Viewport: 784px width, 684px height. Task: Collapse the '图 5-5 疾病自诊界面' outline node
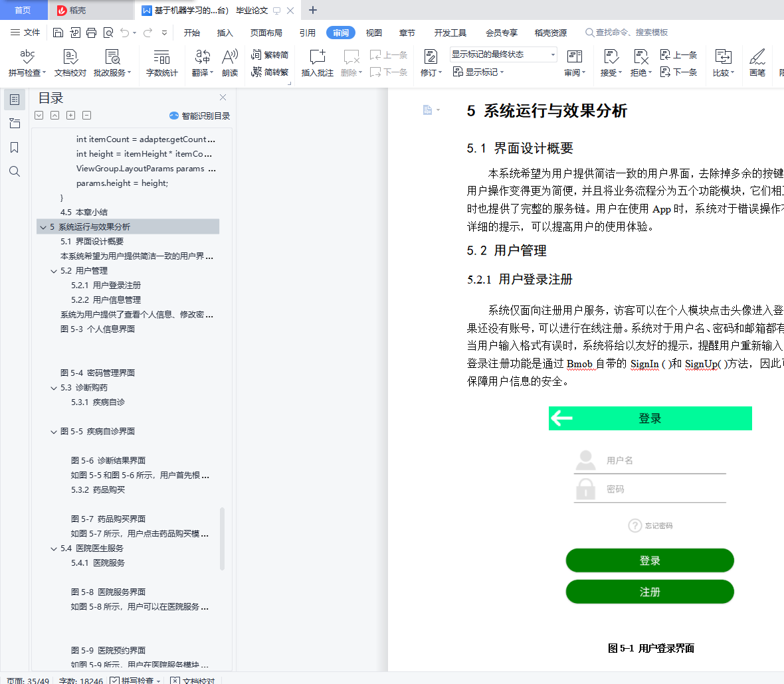coord(54,432)
